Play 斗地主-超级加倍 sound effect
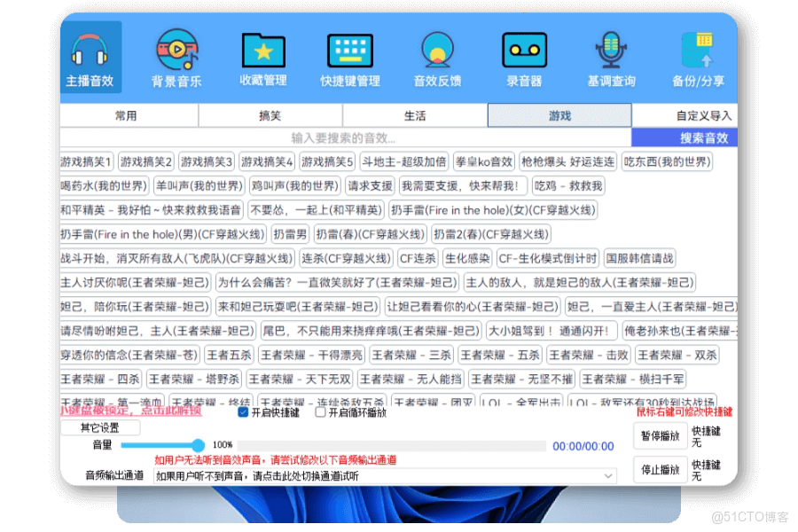Viewport: 798px width, 532px height. click(404, 162)
